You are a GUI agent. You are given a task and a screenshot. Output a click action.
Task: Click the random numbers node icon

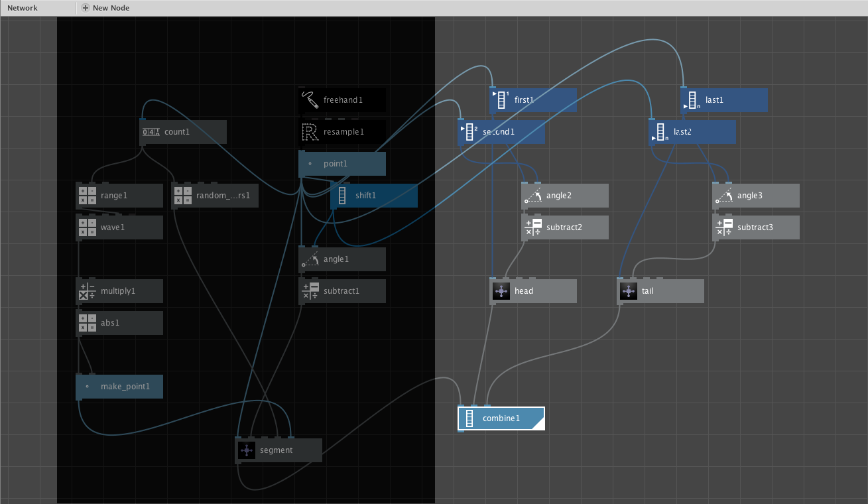point(183,196)
